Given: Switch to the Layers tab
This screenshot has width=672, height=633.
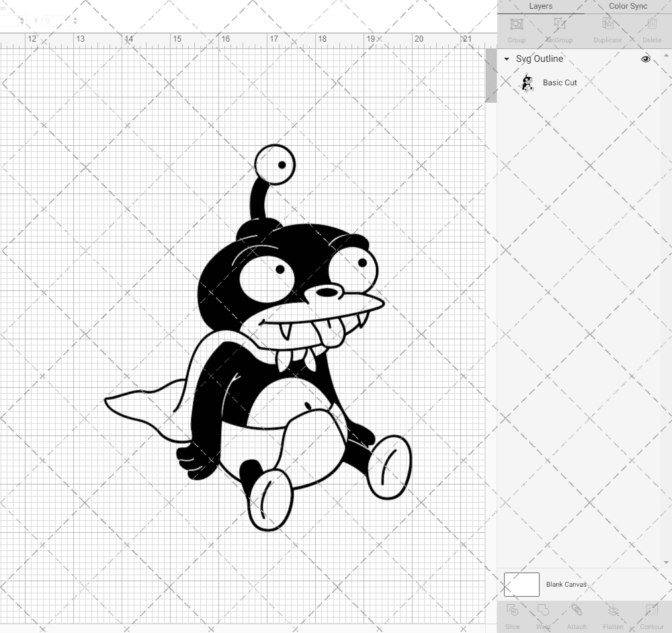Looking at the screenshot, I should [540, 6].
